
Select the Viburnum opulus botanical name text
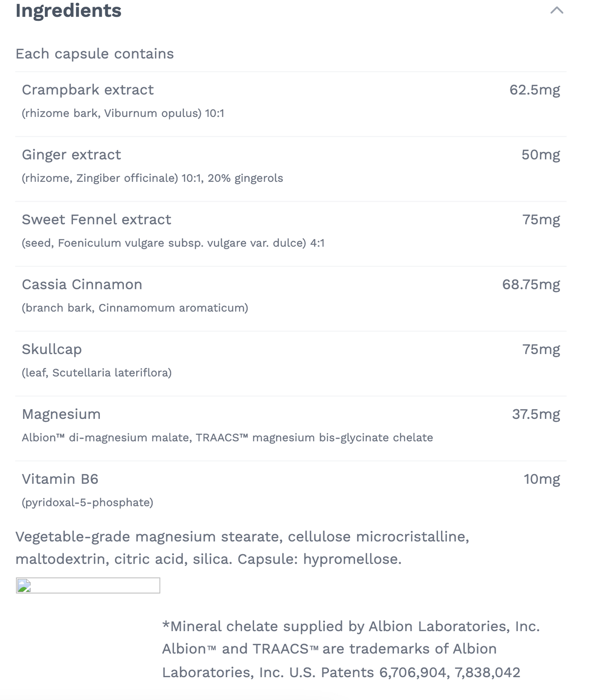coord(124,113)
